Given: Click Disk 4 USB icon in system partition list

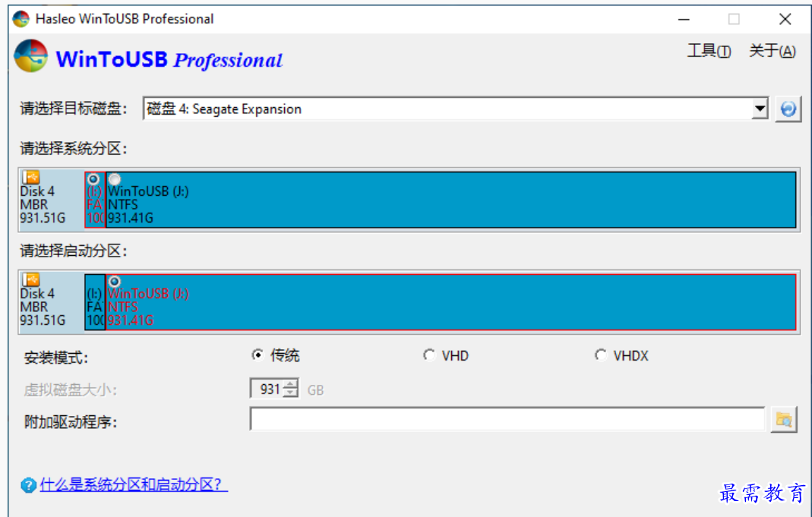Looking at the screenshot, I should pyautogui.click(x=31, y=178).
